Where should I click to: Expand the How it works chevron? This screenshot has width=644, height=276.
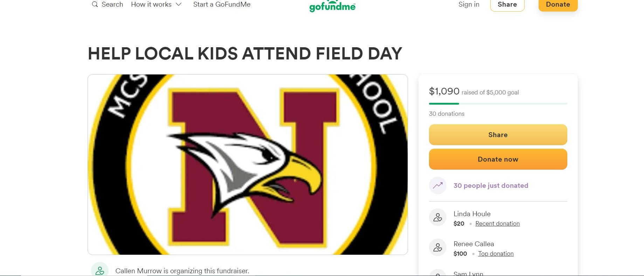tap(179, 5)
